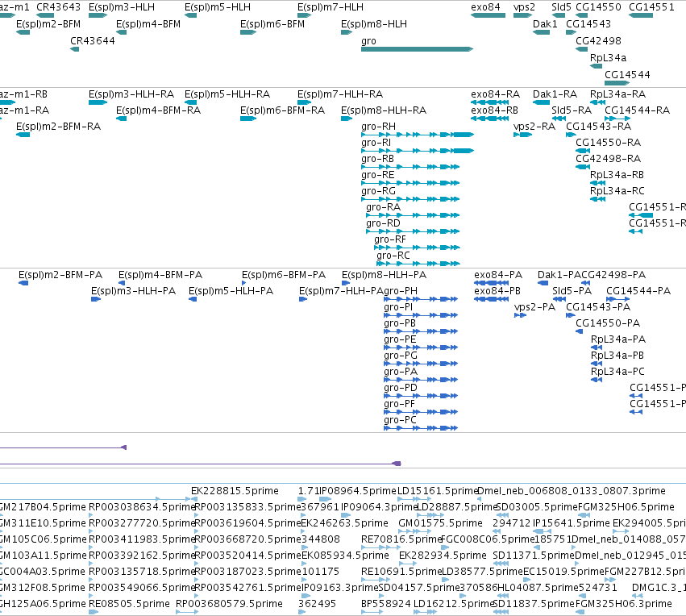Click the gro-RA transcript glyph
This screenshot has height=616, width=686.
413,215
